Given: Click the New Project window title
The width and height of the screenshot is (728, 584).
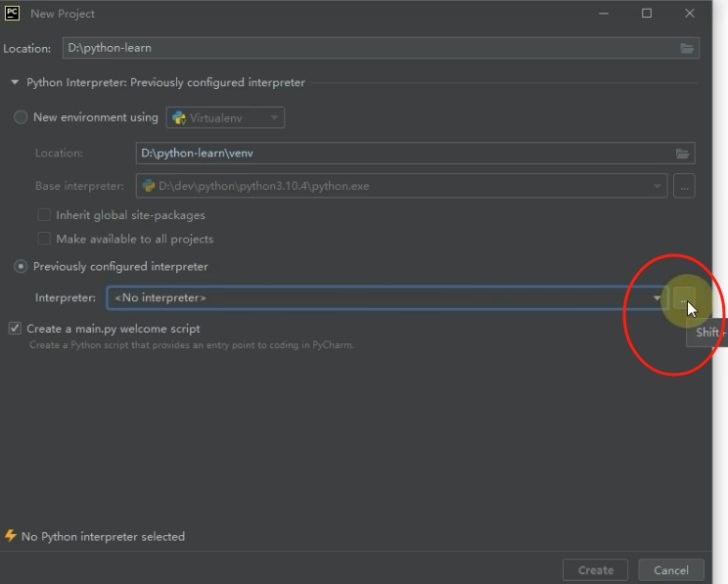Looking at the screenshot, I should point(63,14).
